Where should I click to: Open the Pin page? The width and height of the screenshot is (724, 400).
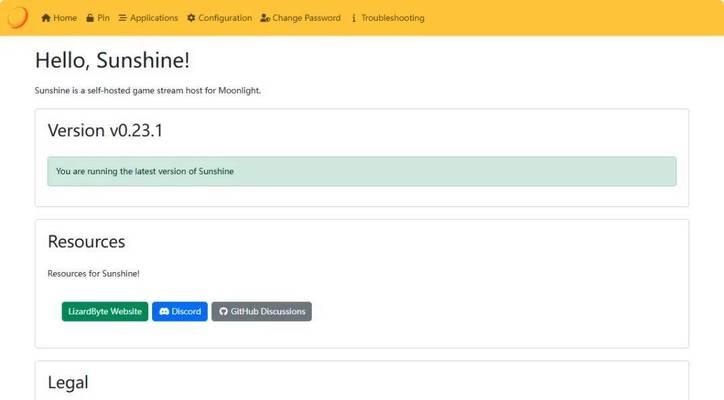tap(98, 18)
